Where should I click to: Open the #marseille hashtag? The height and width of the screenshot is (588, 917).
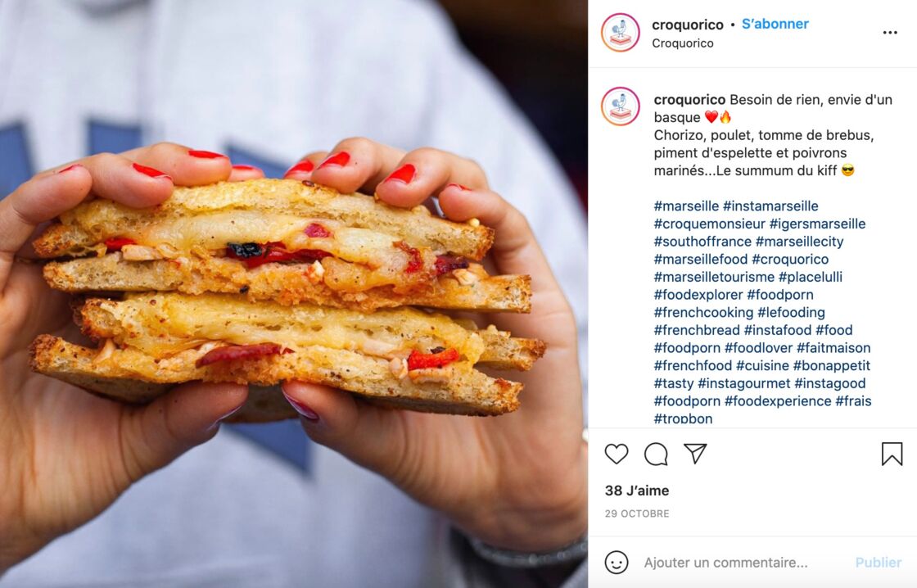[686, 206]
